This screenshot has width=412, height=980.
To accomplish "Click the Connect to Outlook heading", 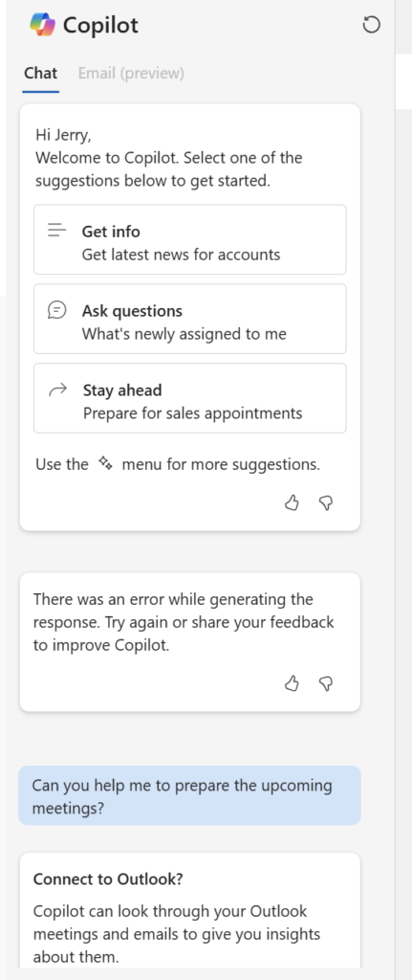I will [x=108, y=879].
